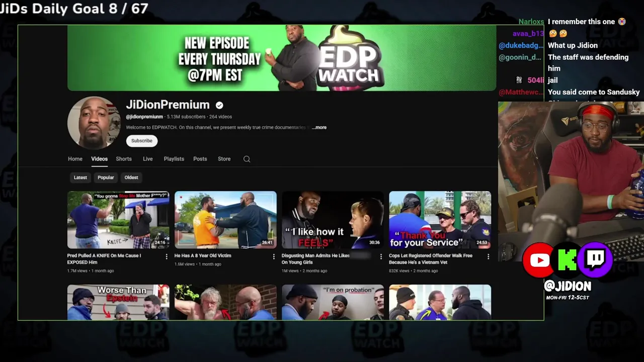Click chat message 'What up Jidion'
Viewport: 644px width, 362px height.
click(x=573, y=45)
